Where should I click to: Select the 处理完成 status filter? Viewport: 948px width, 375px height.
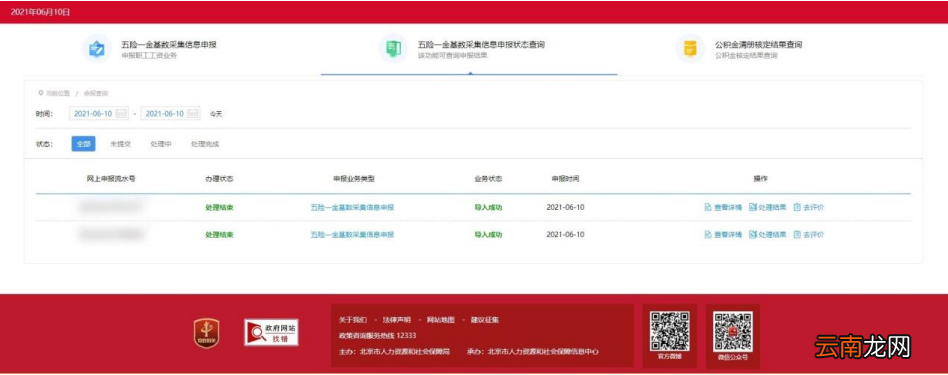[205, 144]
